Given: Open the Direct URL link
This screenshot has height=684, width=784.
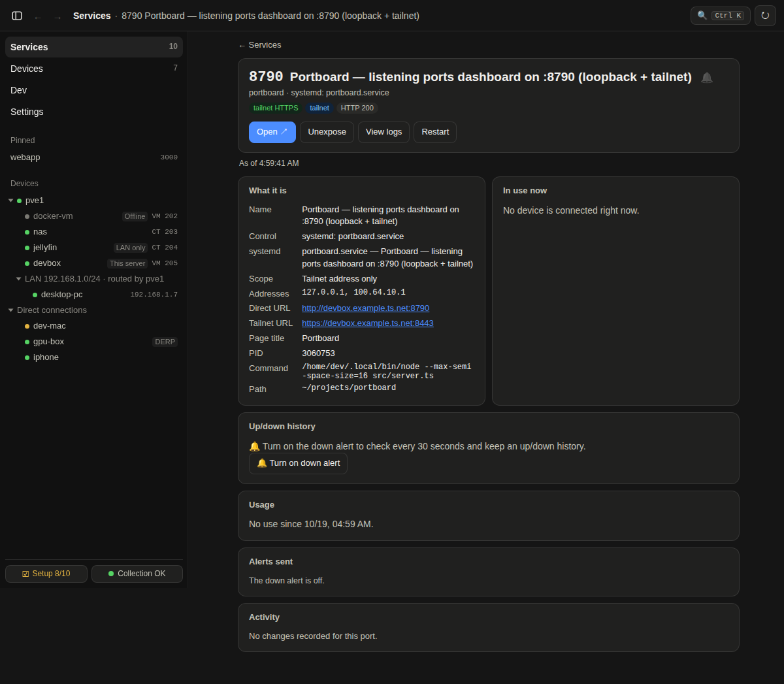Looking at the screenshot, I should pos(365,308).
